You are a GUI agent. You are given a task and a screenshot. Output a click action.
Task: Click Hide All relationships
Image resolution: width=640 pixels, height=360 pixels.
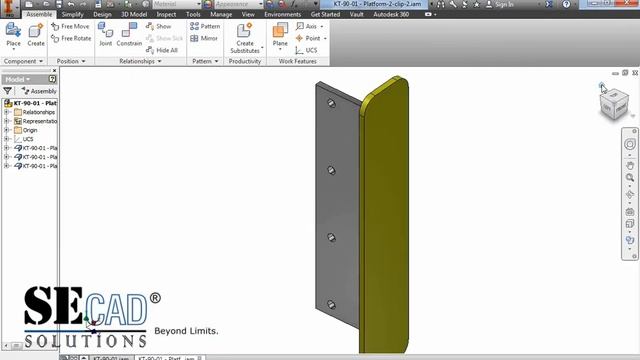(x=162, y=50)
